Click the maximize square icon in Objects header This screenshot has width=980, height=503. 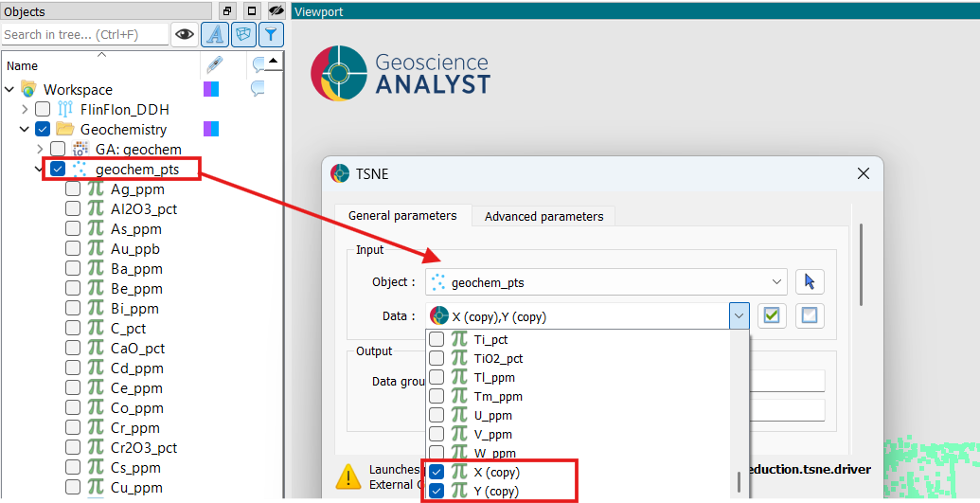pos(251,10)
